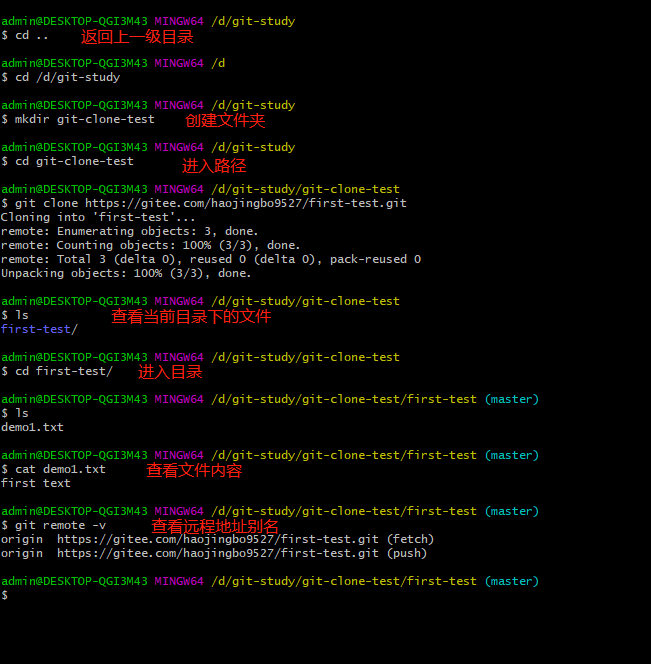The height and width of the screenshot is (664, 651).
Task: Select the origin URL line marked (fetch)
Action: (217, 539)
